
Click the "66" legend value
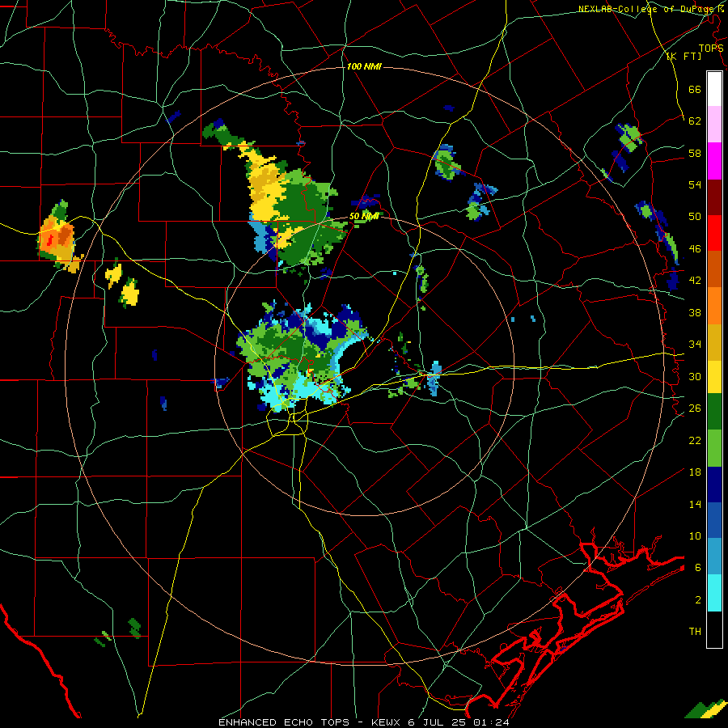click(x=695, y=89)
